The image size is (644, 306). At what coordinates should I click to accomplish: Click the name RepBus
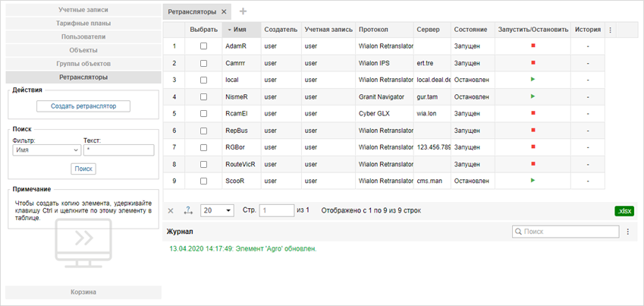[237, 131]
